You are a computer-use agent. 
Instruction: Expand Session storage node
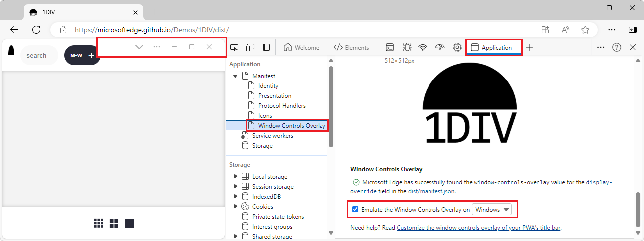(x=236, y=187)
